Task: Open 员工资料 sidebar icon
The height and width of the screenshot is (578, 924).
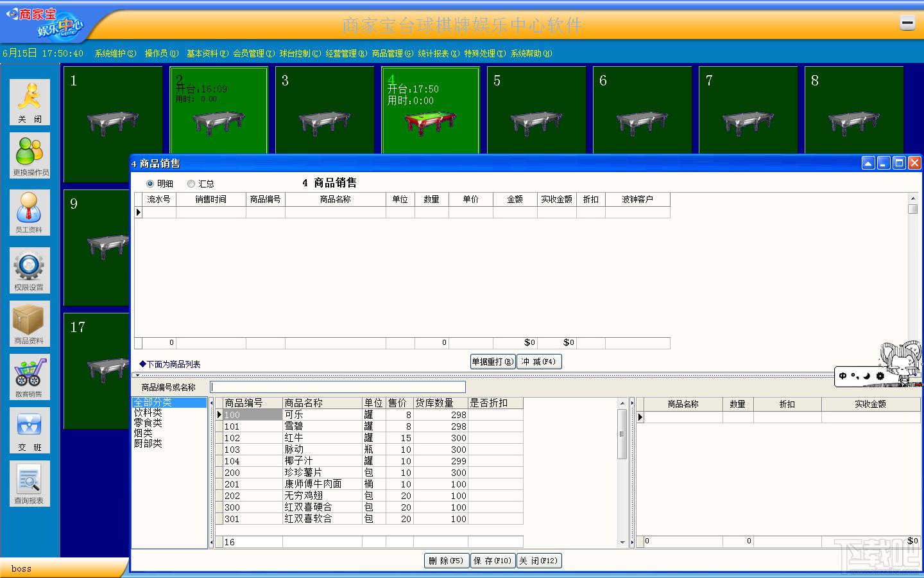Action: (x=30, y=213)
